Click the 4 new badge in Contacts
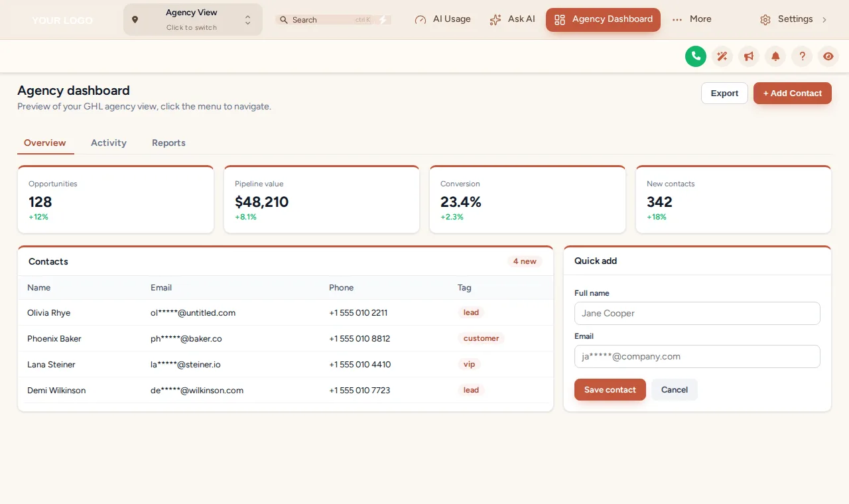 525,261
